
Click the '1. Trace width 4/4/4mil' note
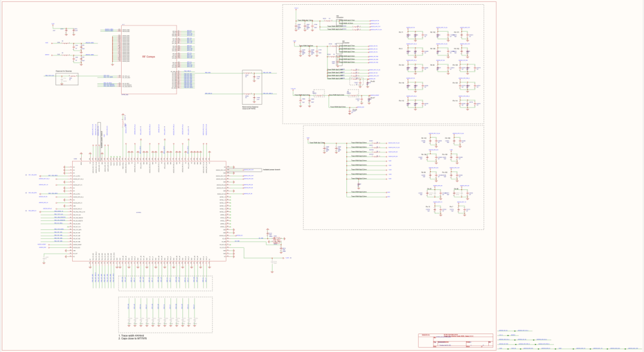tap(131, 335)
